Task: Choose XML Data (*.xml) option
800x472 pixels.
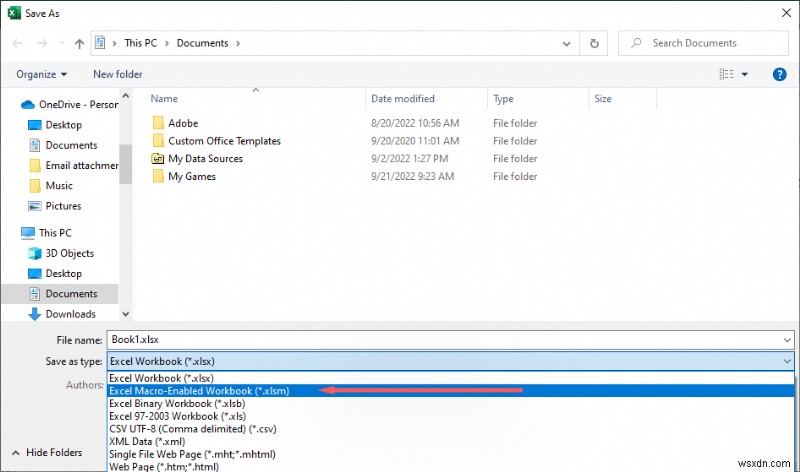Action: point(451,441)
